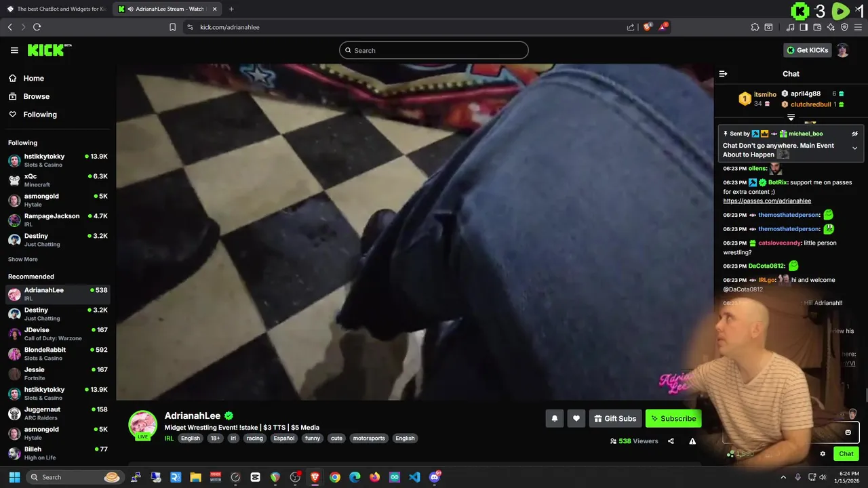Viewport: 868px width, 488px height.
Task: Open a new browser tab
Action: tap(231, 9)
